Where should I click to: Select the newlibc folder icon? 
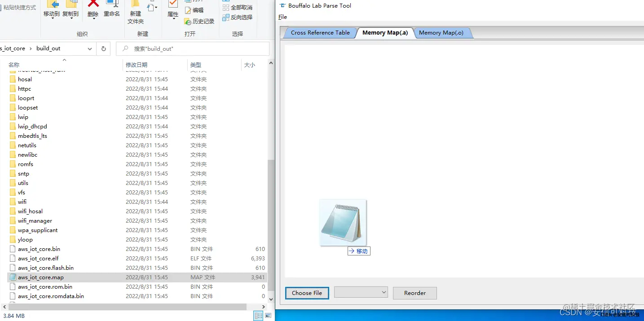(13, 155)
